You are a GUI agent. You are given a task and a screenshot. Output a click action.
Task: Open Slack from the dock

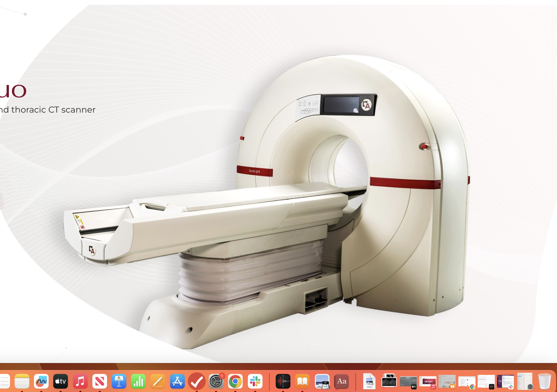(x=255, y=381)
